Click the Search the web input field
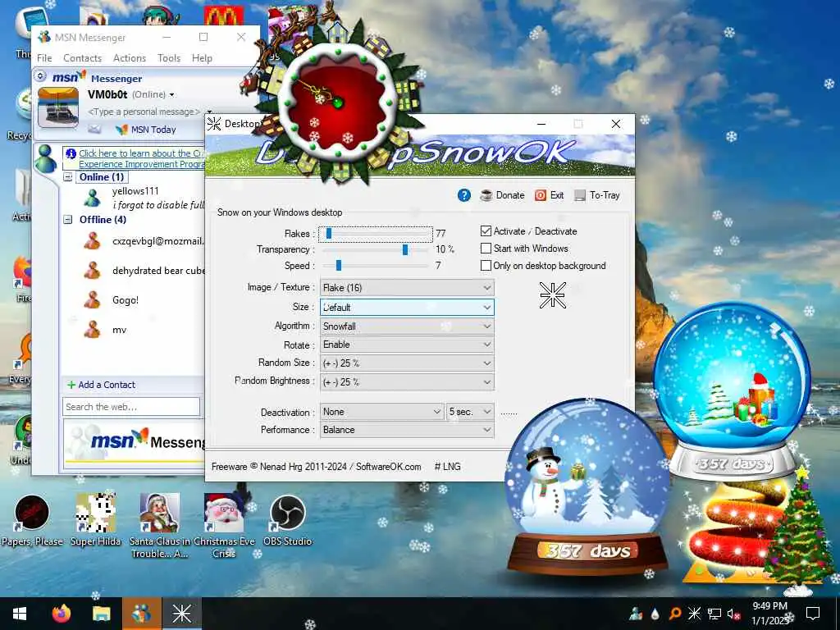 tap(131, 407)
